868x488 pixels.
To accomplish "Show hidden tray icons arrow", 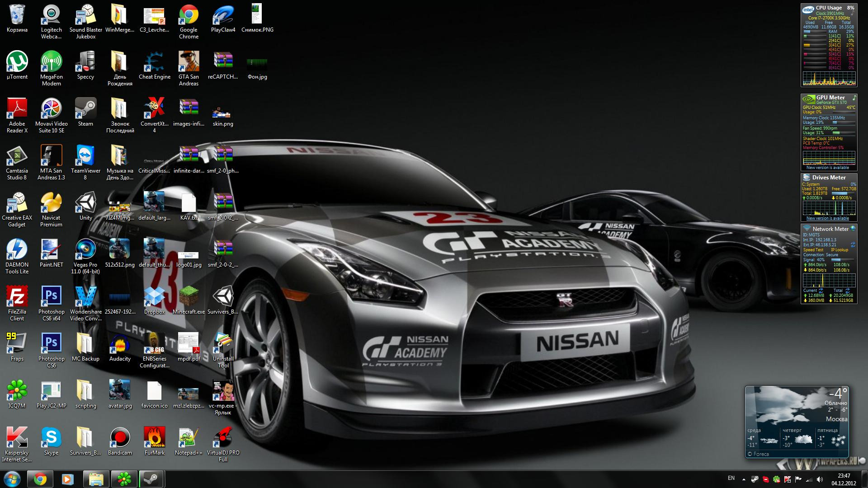I will click(744, 479).
